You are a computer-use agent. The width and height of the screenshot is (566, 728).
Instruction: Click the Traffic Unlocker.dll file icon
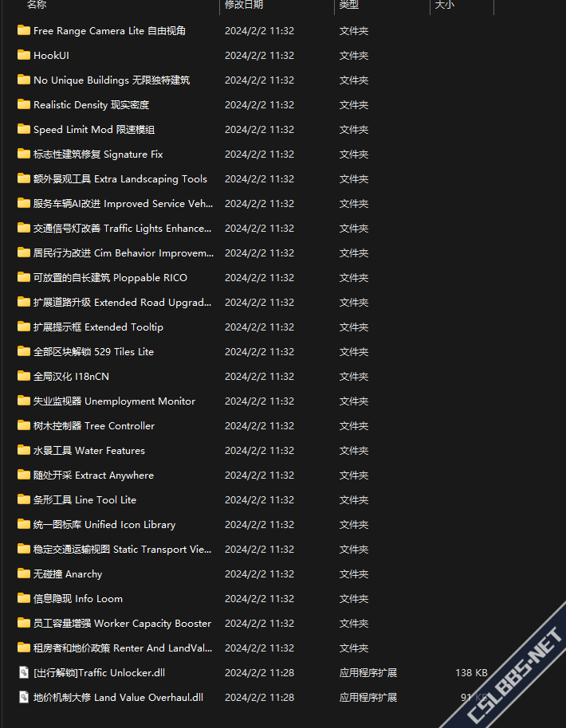click(x=24, y=672)
